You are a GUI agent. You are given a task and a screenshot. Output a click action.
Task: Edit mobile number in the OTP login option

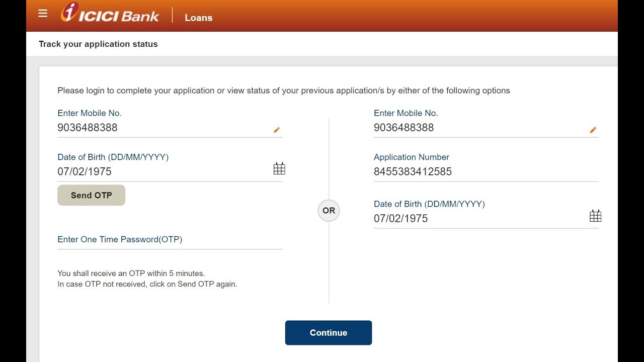coord(276,130)
